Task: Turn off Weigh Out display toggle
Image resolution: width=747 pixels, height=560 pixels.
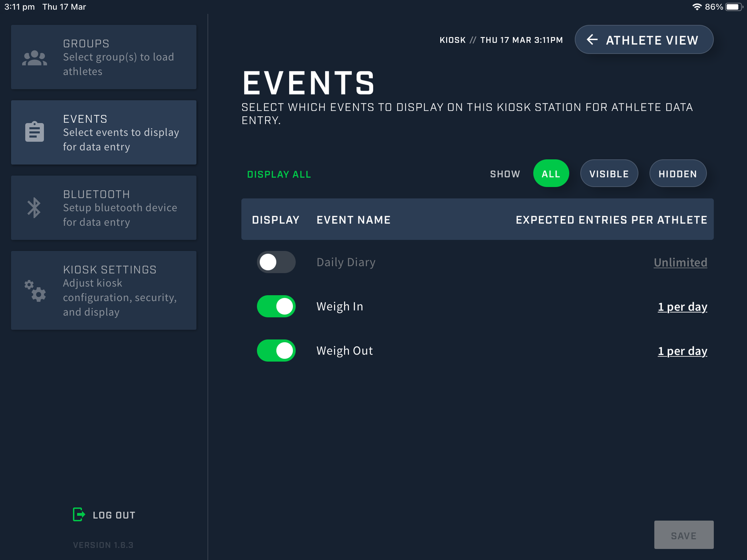Action: tap(276, 350)
